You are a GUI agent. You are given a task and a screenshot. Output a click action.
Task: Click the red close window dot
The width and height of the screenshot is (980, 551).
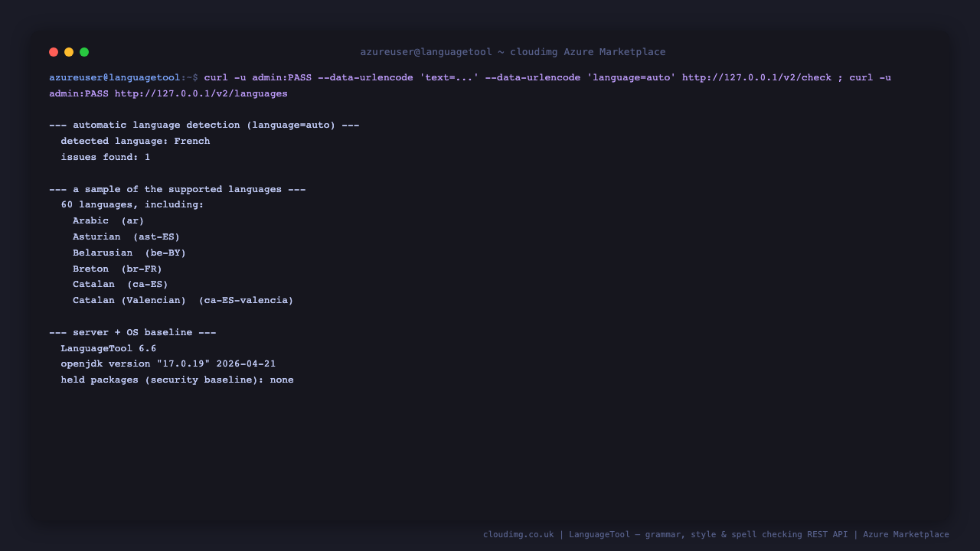pyautogui.click(x=54, y=52)
